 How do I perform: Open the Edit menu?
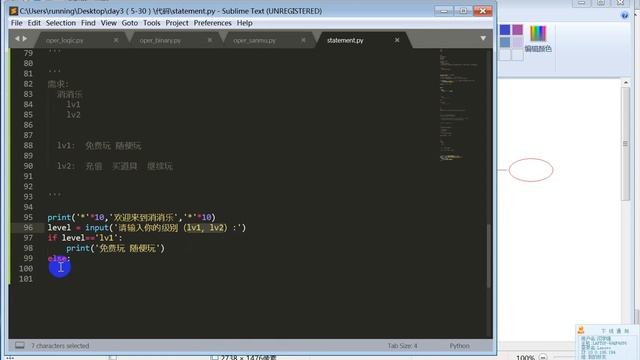click(34, 23)
